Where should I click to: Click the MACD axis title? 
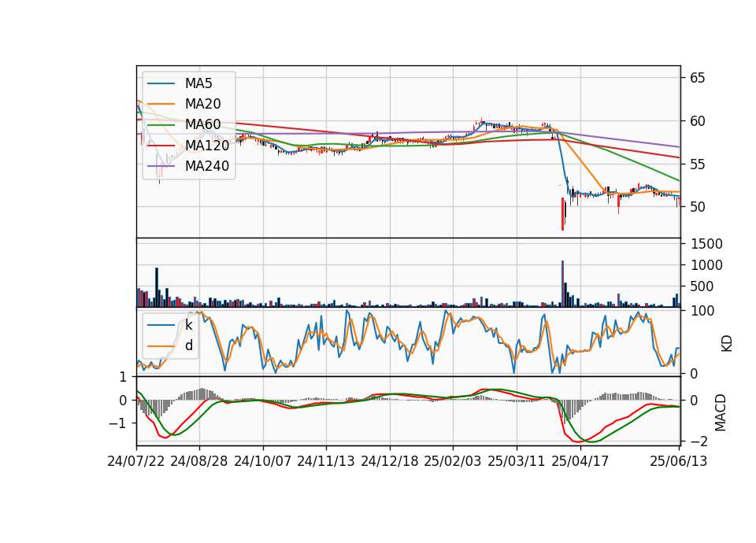[721, 412]
